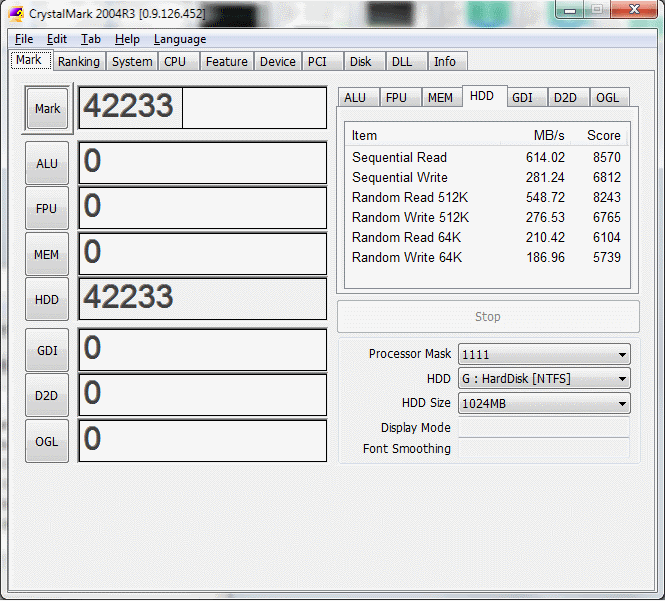The width and height of the screenshot is (665, 601).
Task: Run the D2D benchmark button
Action: point(47,396)
